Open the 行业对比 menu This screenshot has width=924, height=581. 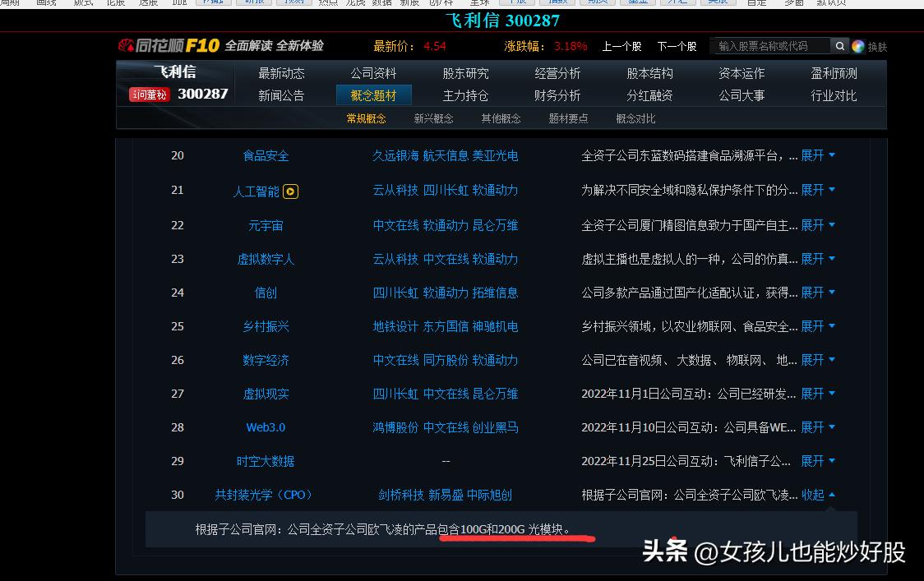[x=834, y=95]
